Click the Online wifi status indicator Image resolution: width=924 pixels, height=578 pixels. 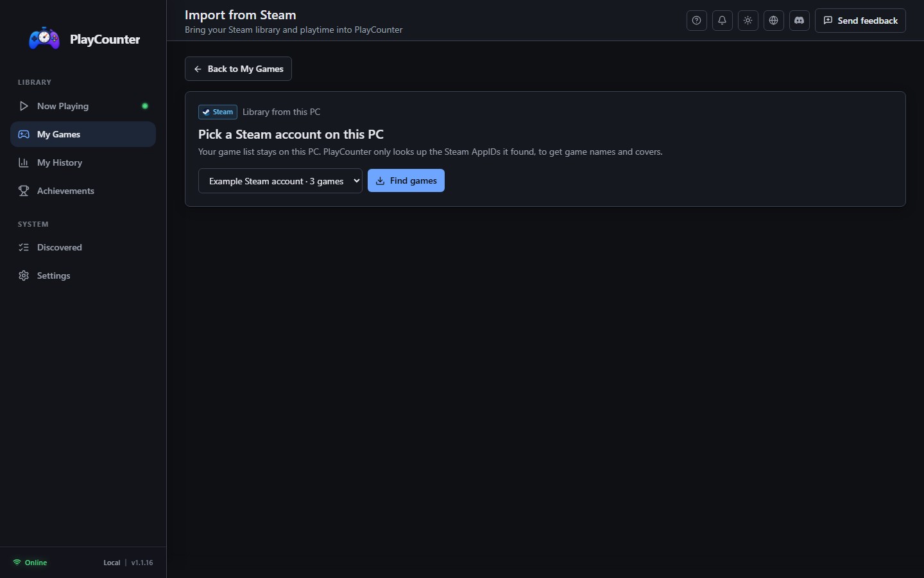30,563
